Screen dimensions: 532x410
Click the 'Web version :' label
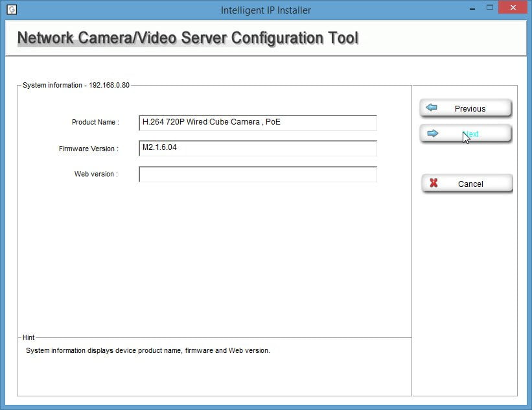tap(96, 174)
